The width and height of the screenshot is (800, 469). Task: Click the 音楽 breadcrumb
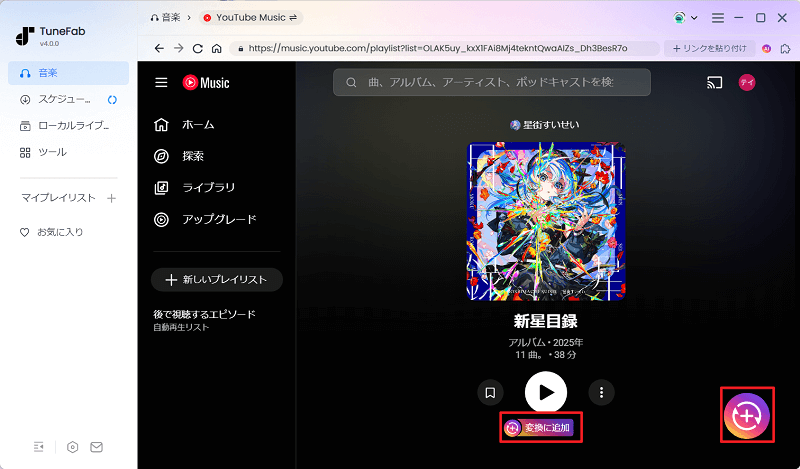pyautogui.click(x=165, y=18)
